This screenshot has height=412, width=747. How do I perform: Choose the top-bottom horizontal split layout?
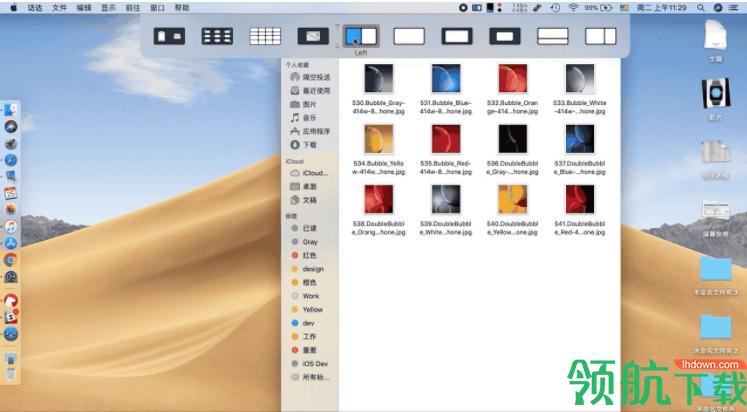click(x=553, y=36)
